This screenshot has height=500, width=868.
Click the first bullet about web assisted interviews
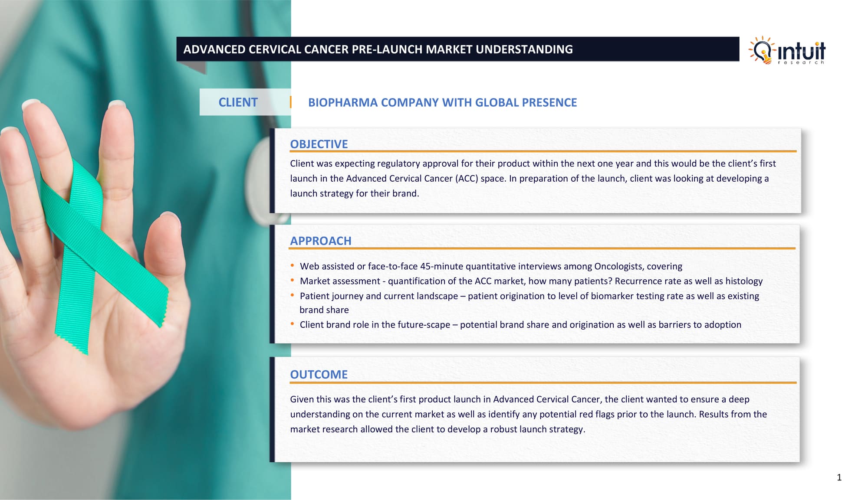(490, 266)
